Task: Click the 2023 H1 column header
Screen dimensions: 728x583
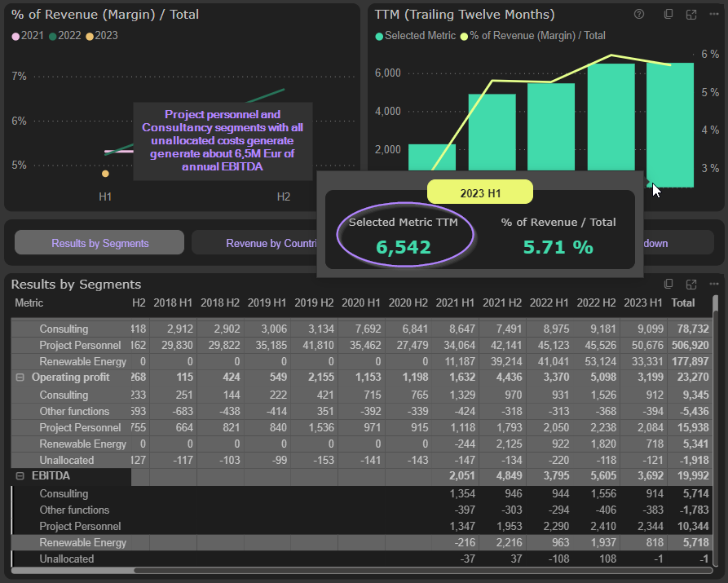Action: pos(642,303)
